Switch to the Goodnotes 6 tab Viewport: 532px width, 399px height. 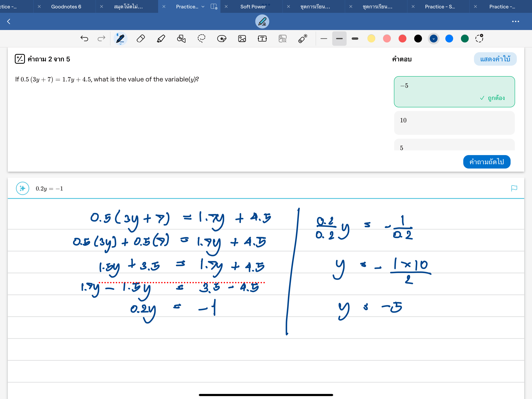point(66,7)
